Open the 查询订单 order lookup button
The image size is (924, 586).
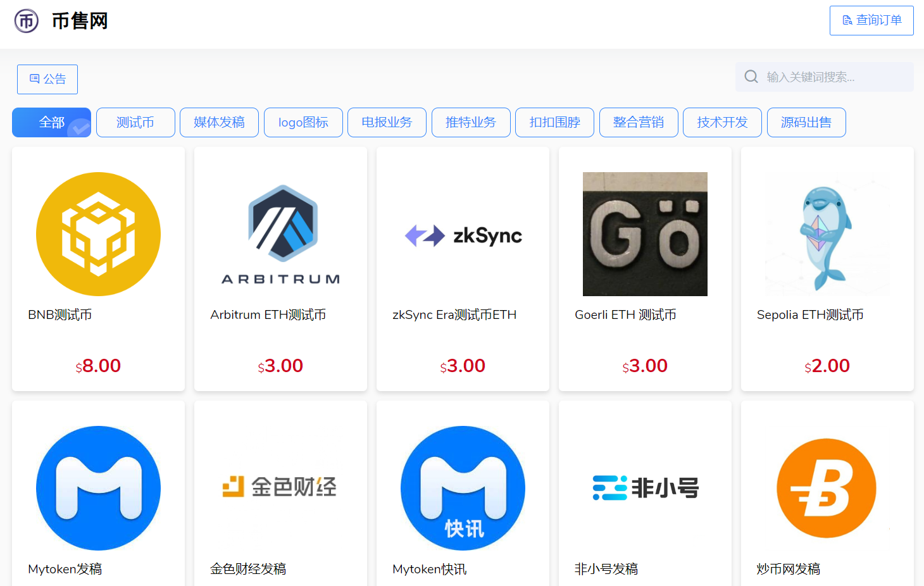click(871, 20)
